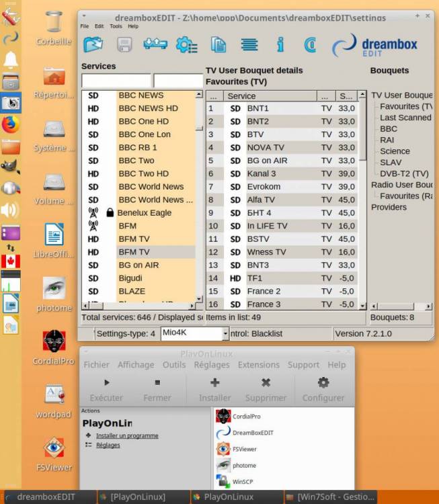Open the Outils menu in PlayOnLinux
The height and width of the screenshot is (504, 439).
[x=174, y=365]
